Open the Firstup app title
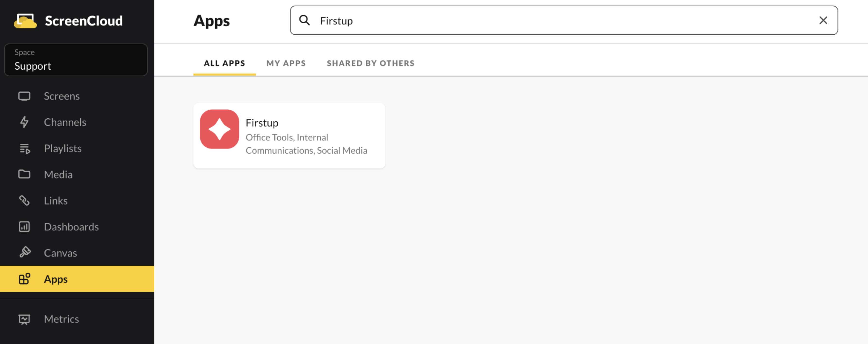This screenshot has height=344, width=868. (262, 123)
